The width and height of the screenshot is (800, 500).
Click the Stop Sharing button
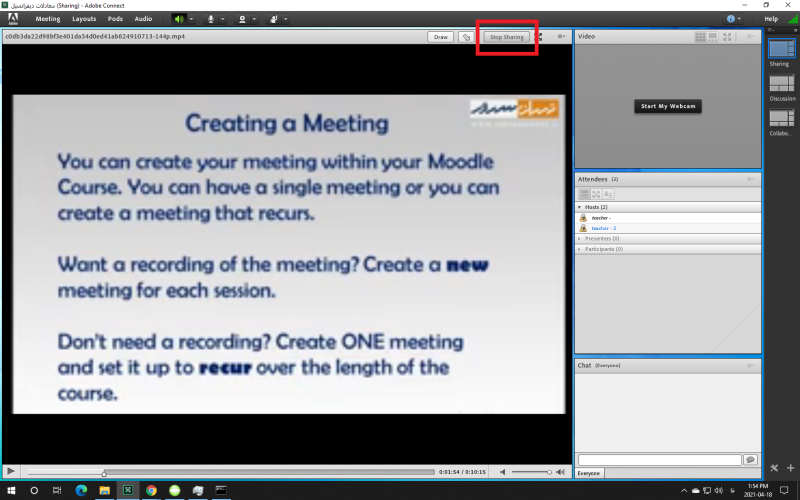(506, 37)
